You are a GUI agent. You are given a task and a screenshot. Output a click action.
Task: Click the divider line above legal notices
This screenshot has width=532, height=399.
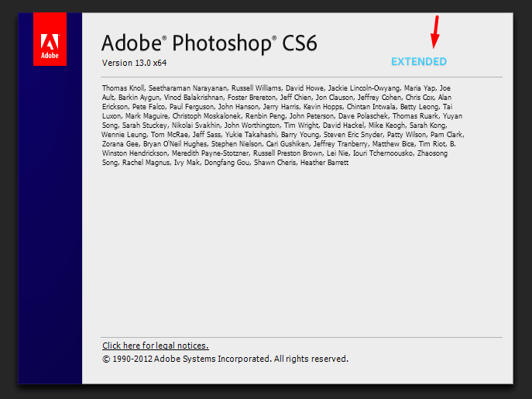click(302, 337)
